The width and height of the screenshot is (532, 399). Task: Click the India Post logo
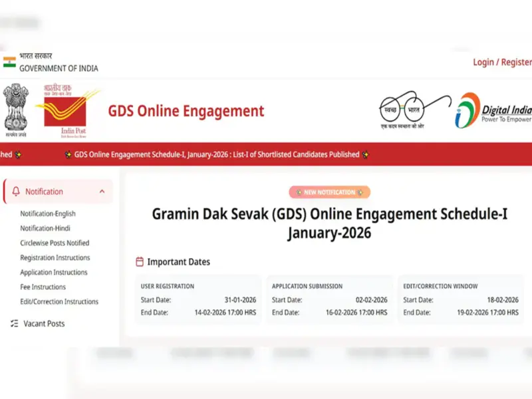point(65,110)
